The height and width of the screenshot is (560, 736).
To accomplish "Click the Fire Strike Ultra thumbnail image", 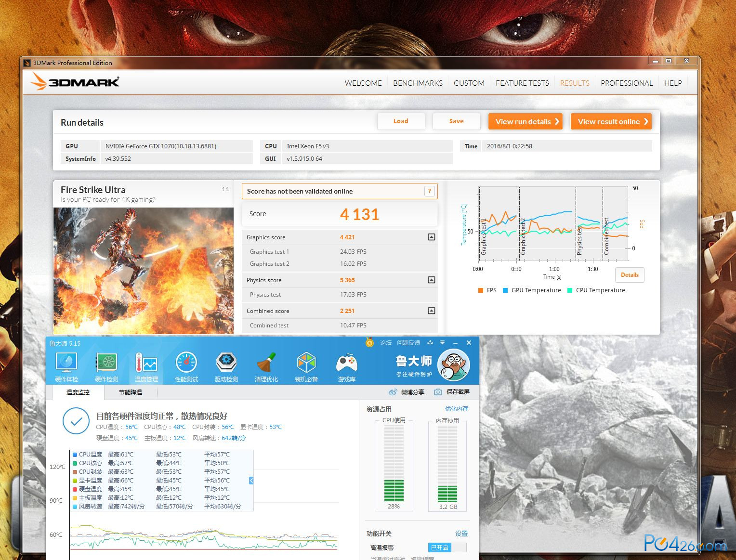I will click(143, 271).
